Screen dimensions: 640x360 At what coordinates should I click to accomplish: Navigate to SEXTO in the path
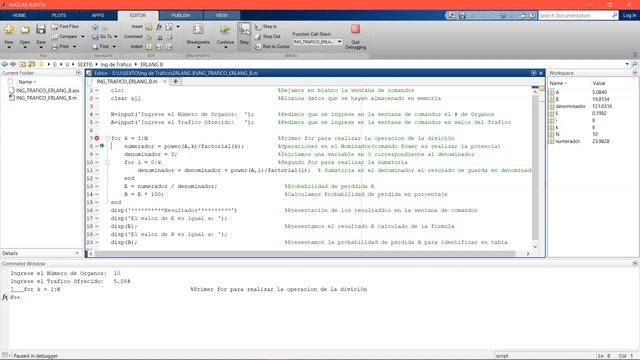[x=85, y=64]
